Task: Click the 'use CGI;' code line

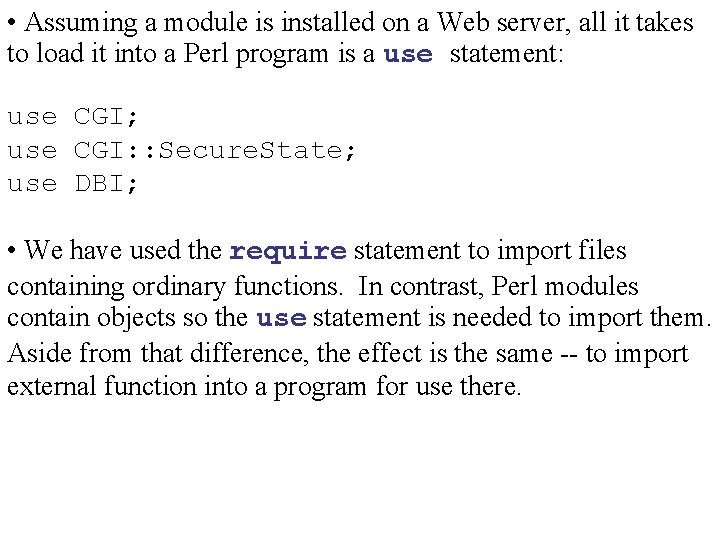Action: [72, 116]
